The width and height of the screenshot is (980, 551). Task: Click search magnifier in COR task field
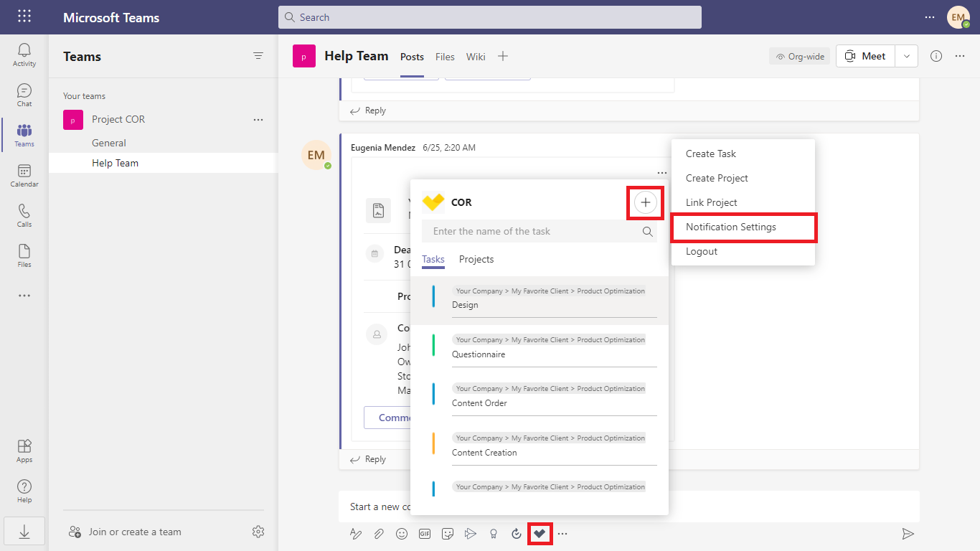click(648, 232)
